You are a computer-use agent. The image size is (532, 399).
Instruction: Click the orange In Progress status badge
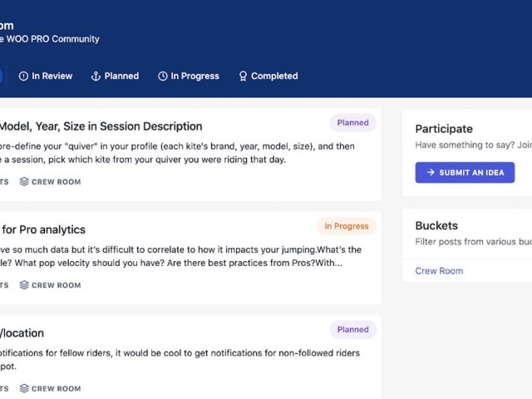click(x=346, y=226)
